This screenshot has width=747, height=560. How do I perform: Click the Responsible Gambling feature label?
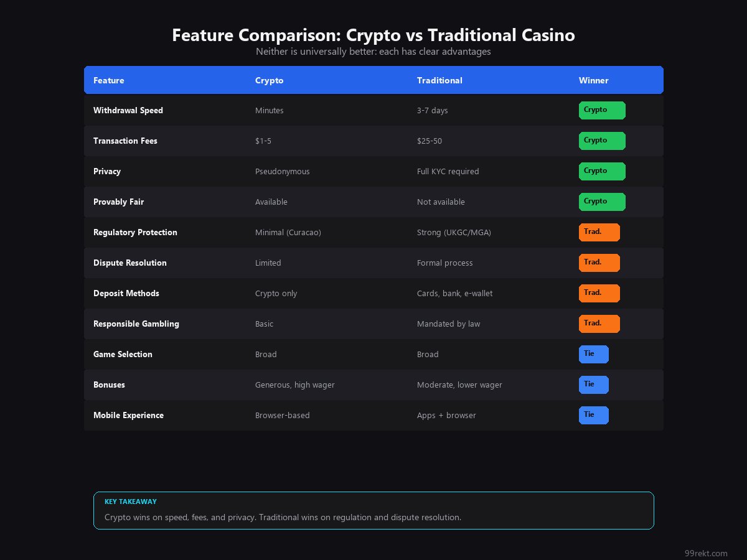click(x=136, y=324)
